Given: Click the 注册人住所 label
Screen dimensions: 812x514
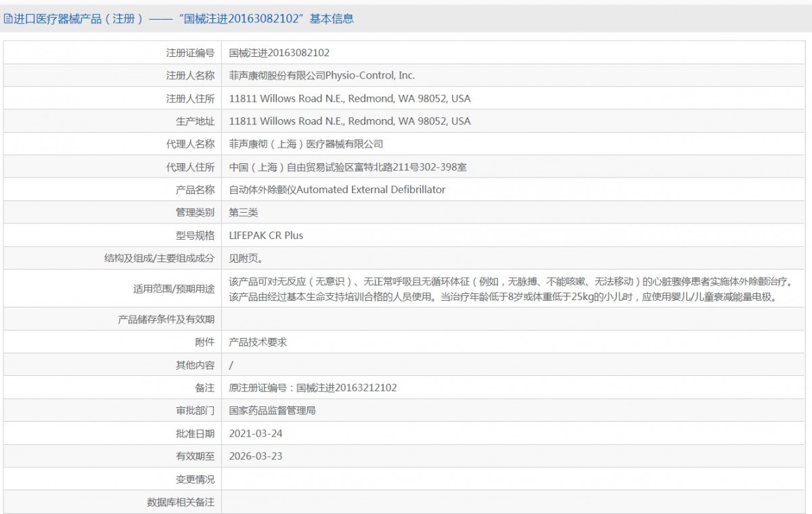Looking at the screenshot, I should point(191,99).
